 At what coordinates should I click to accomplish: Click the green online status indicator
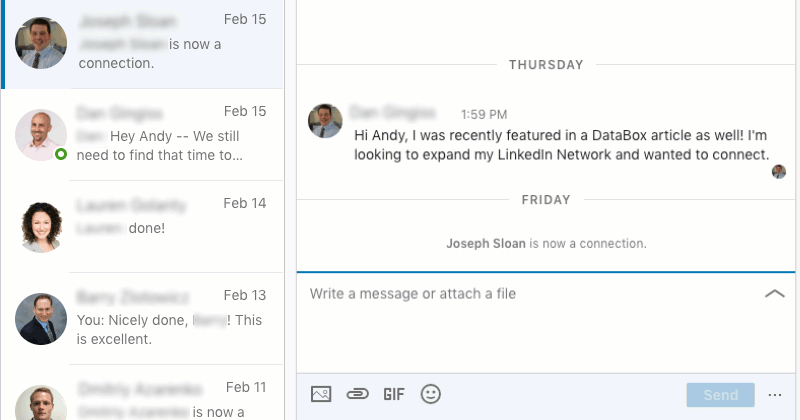pyautogui.click(x=61, y=154)
